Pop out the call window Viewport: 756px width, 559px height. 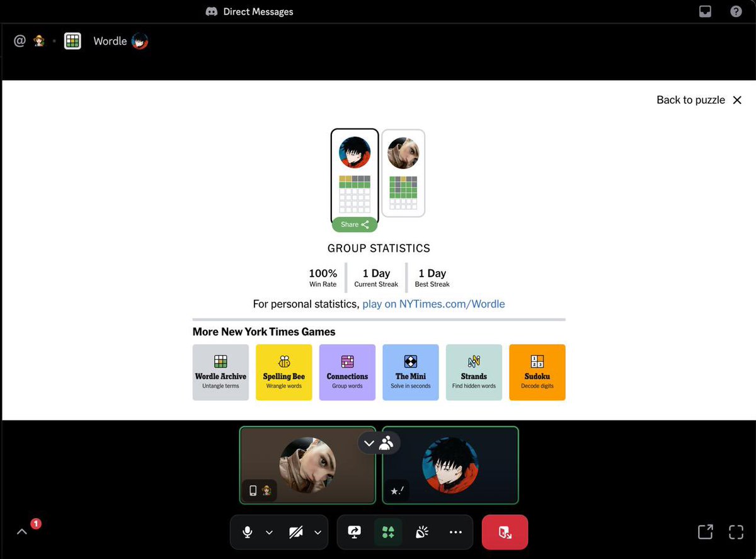(706, 532)
